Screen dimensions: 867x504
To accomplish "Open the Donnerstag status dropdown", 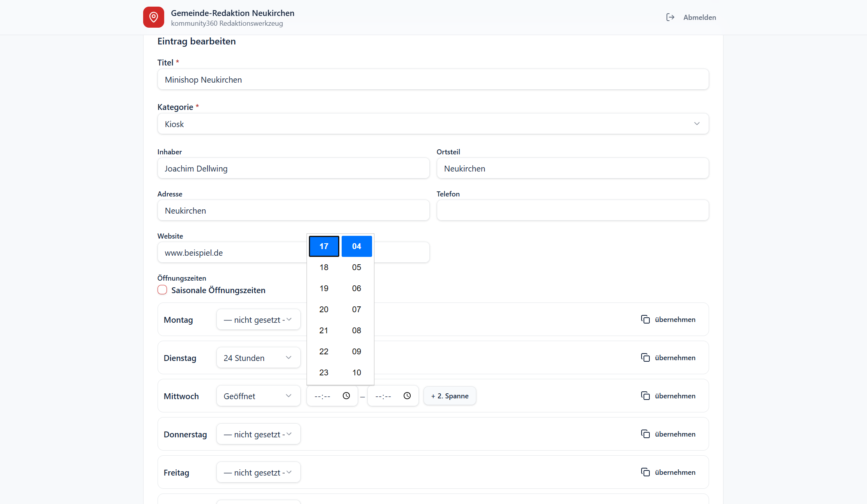I will coord(258,434).
